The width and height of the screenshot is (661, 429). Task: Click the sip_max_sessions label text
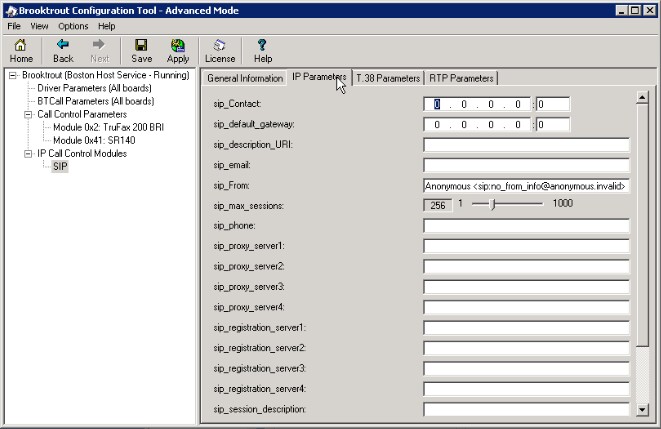click(x=248, y=206)
